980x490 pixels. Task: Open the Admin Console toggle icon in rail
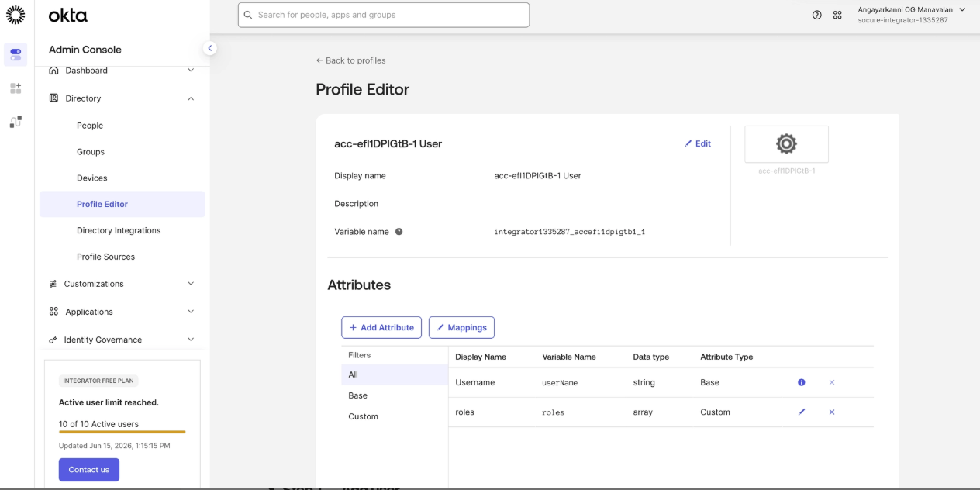coord(16,54)
